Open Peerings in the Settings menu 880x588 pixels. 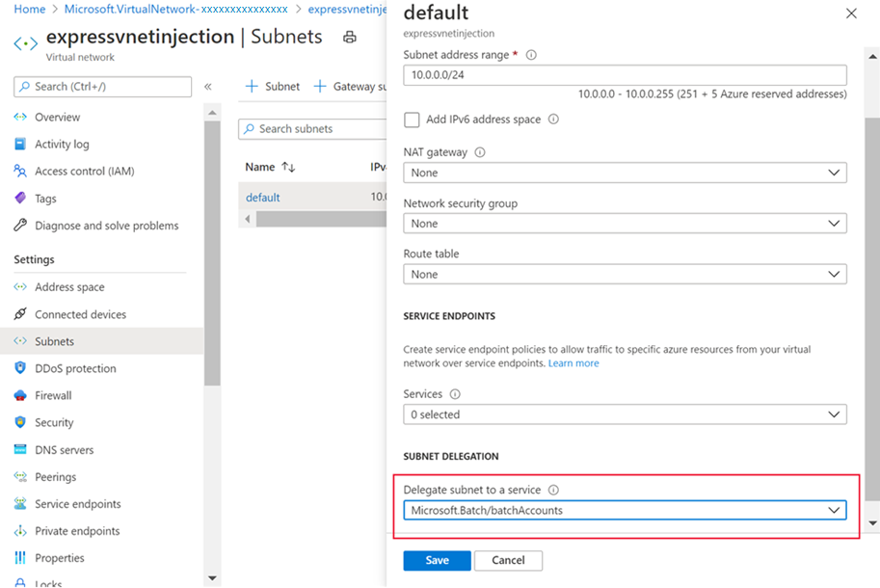[x=55, y=477]
